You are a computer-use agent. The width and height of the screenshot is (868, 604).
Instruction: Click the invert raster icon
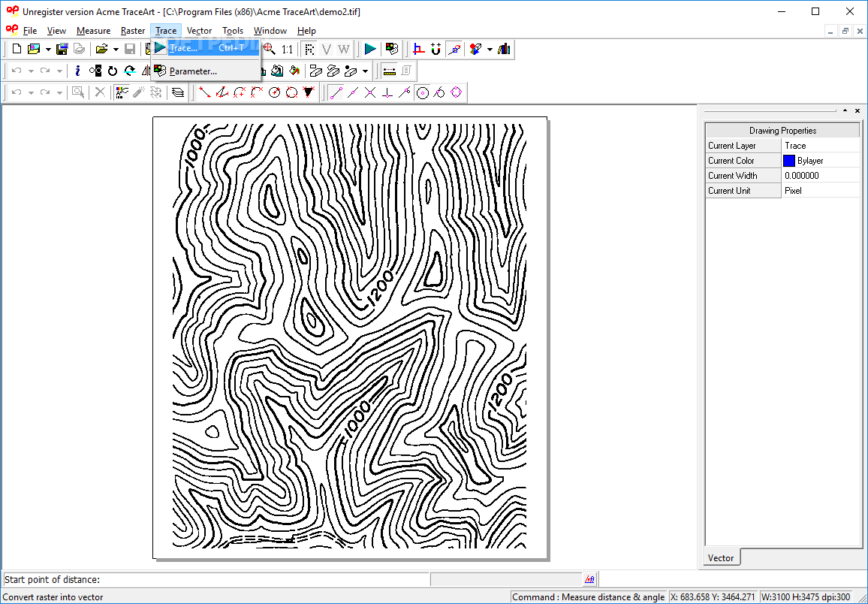click(95, 71)
